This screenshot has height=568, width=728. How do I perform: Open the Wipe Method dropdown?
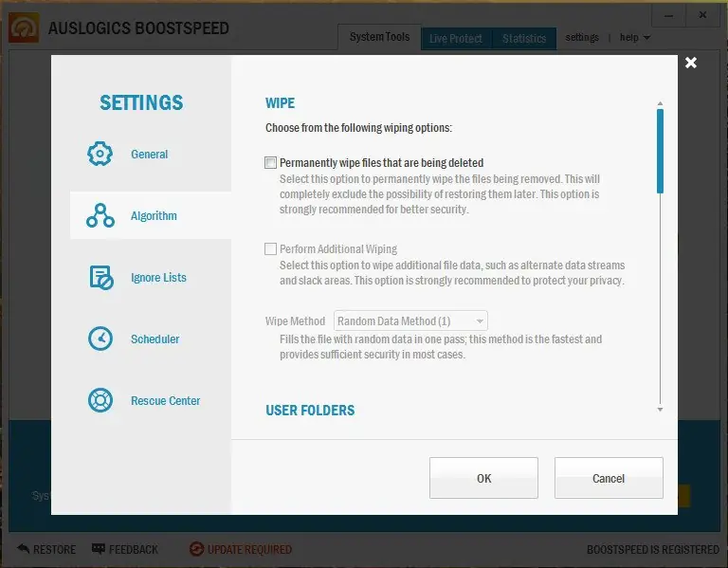(410, 321)
